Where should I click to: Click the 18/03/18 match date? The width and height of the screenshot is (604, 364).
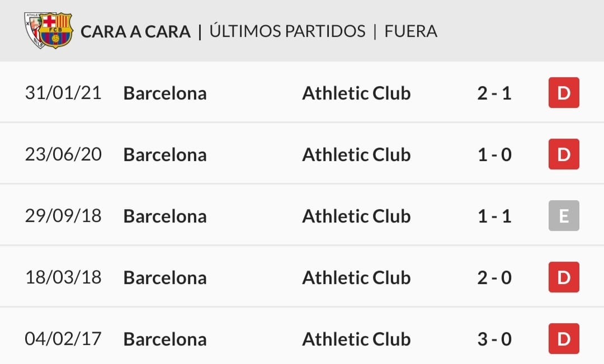63,277
